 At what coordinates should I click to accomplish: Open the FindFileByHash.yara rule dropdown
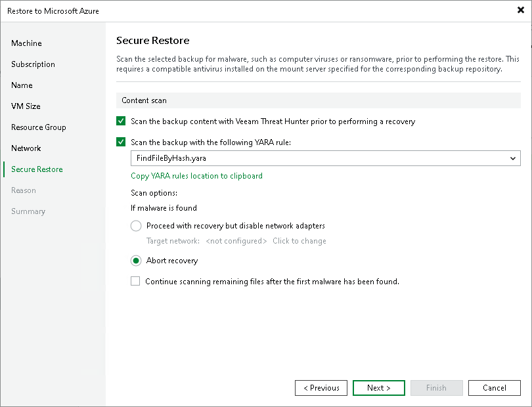pyautogui.click(x=325, y=158)
